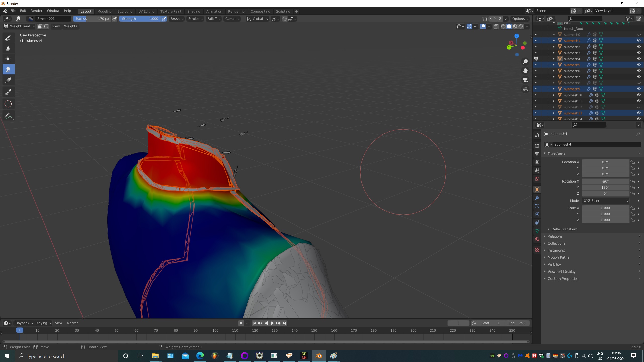Open Windows Start menu
Image resolution: width=644 pixels, height=362 pixels.
coord(7,356)
